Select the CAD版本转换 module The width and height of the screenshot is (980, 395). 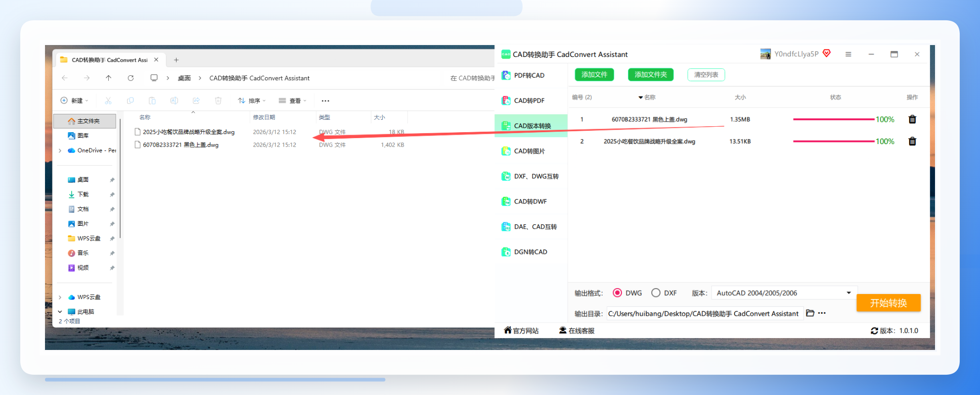pyautogui.click(x=531, y=126)
